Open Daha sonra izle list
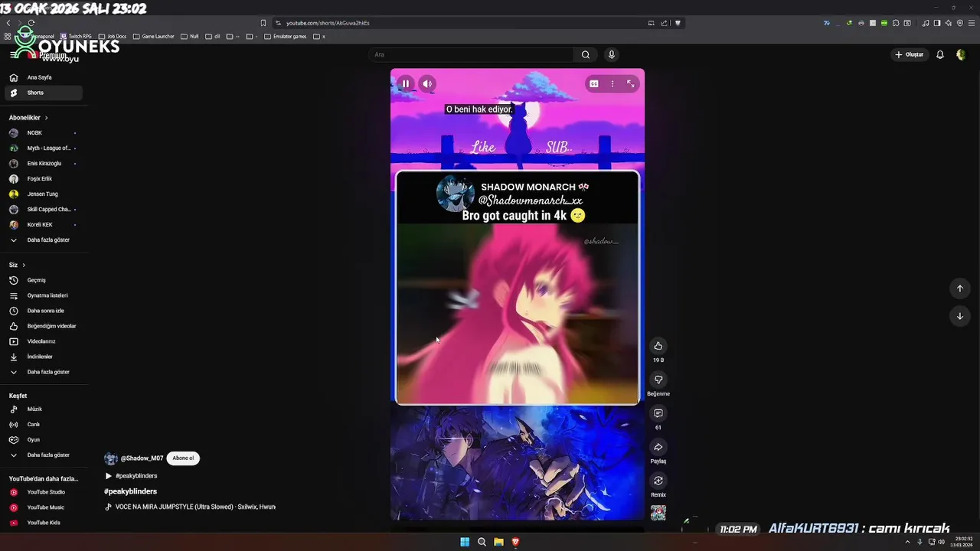 pos(44,311)
